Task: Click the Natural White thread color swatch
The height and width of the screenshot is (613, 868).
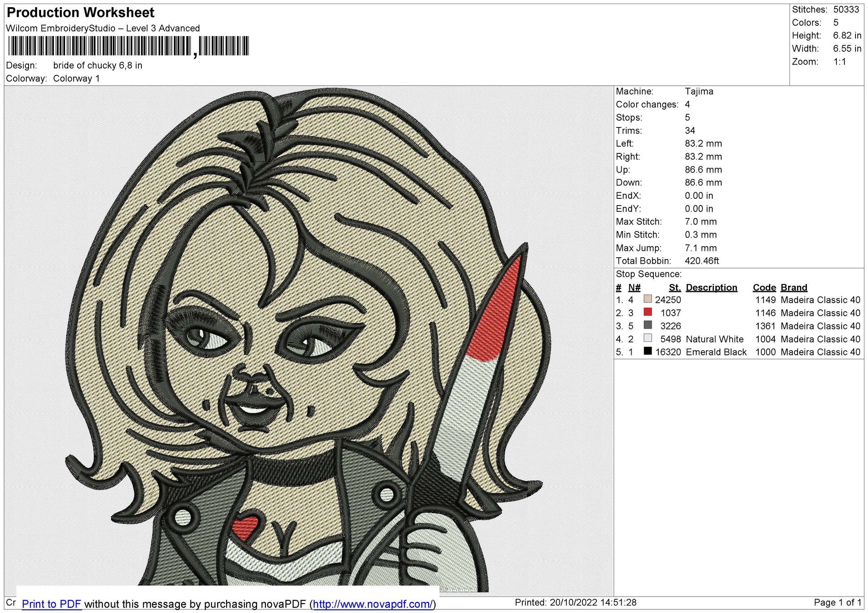Action: tap(648, 338)
